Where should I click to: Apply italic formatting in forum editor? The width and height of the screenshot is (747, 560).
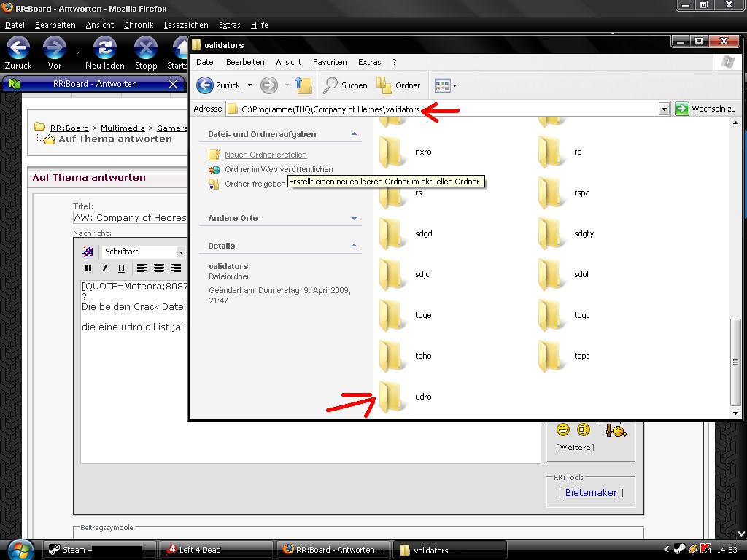pos(105,268)
